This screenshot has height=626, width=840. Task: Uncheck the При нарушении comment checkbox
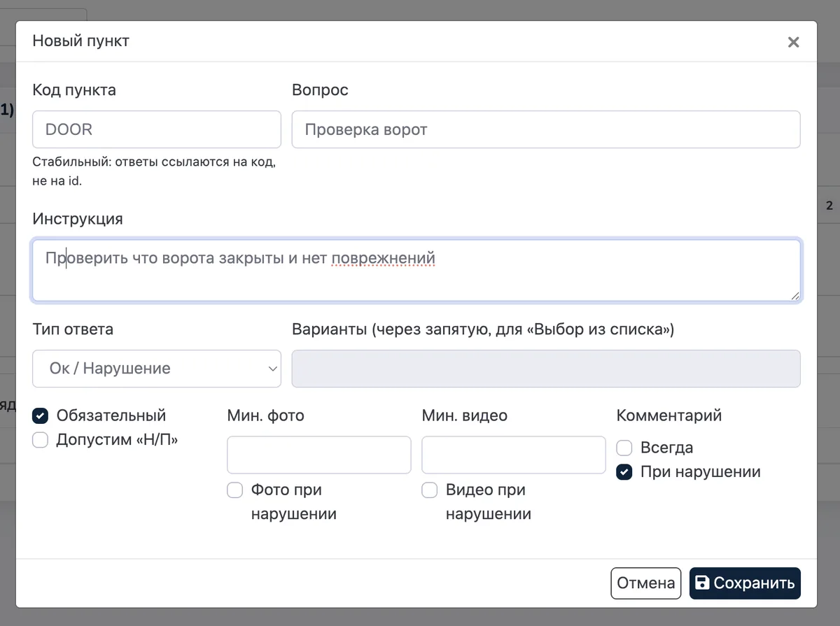pyautogui.click(x=624, y=472)
